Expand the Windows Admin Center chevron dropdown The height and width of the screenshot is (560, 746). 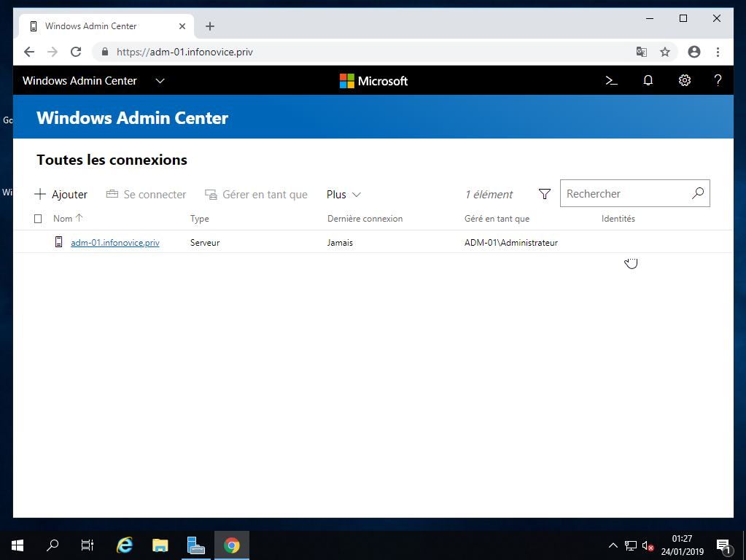(x=160, y=81)
